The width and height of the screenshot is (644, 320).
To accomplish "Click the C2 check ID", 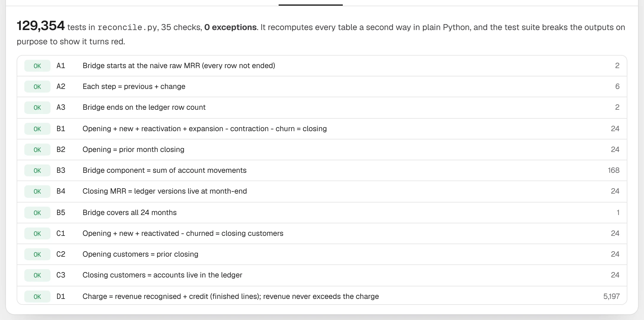I will 61,254.
